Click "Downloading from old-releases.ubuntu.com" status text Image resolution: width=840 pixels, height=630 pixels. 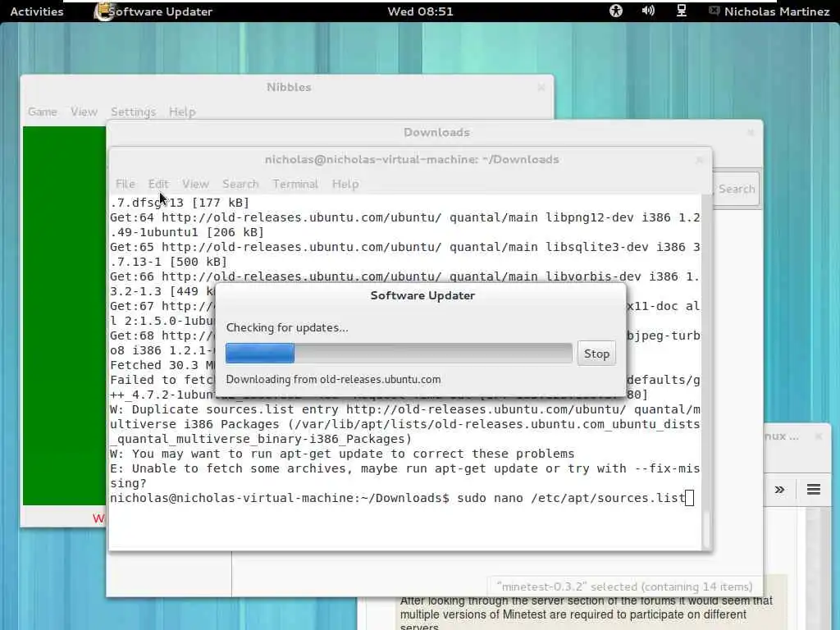(333, 379)
